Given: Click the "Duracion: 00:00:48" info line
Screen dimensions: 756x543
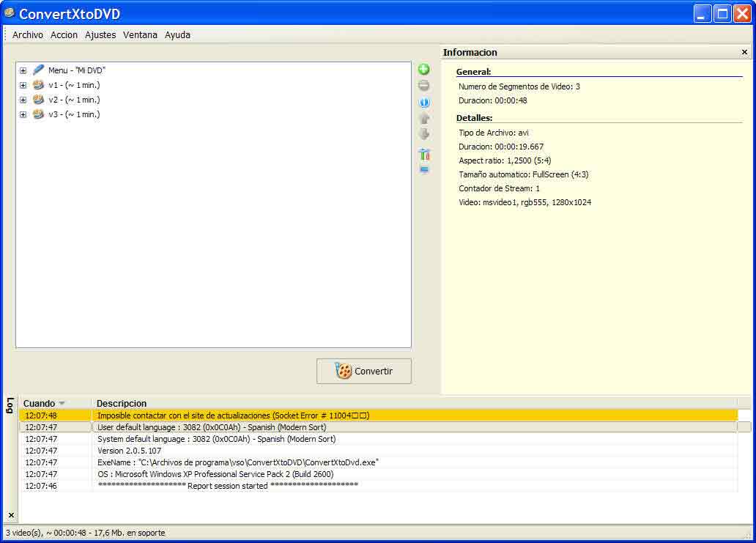Looking at the screenshot, I should click(x=493, y=101).
